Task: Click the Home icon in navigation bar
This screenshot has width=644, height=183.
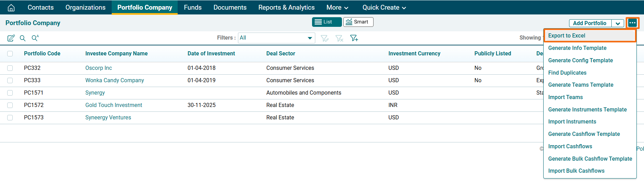Action: pyautogui.click(x=11, y=8)
